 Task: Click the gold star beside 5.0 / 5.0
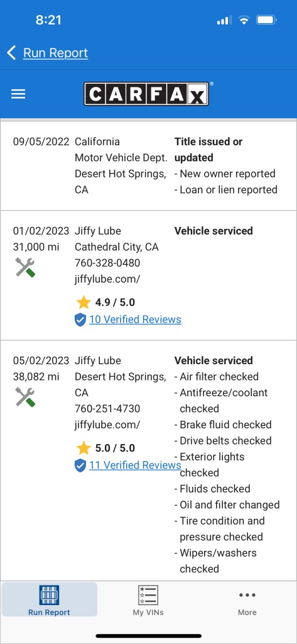point(84,448)
